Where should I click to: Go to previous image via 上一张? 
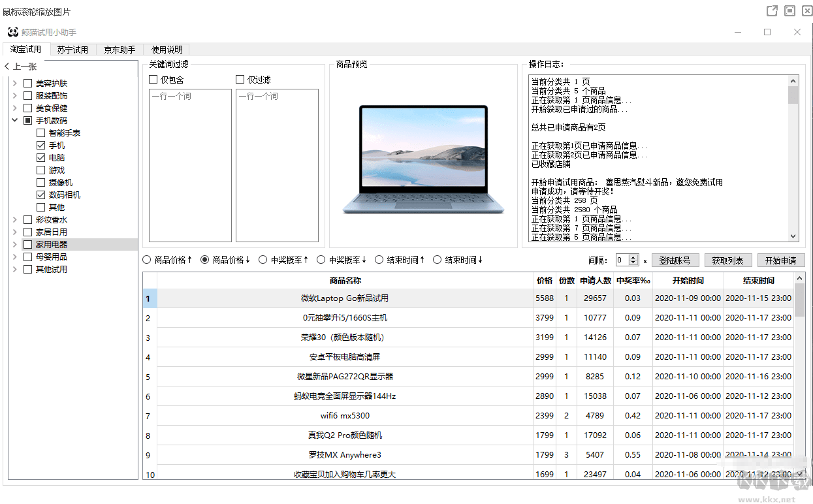tap(20, 67)
